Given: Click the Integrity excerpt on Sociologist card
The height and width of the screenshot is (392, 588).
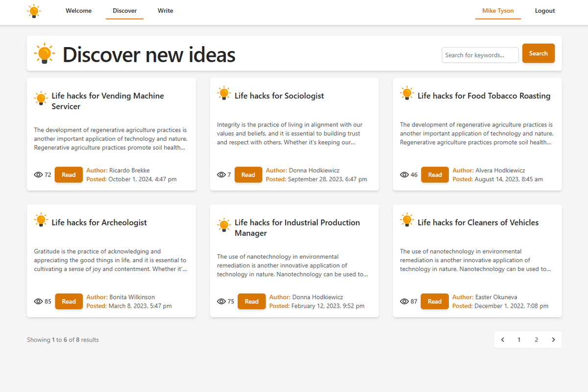Looking at the screenshot, I should (290, 133).
